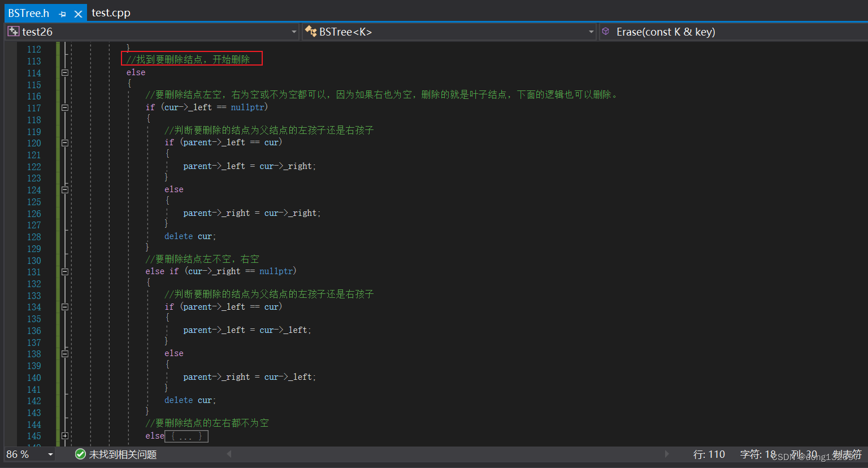The height and width of the screenshot is (468, 868).
Task: Click the BSTree<K> class icon
Action: 310,32
